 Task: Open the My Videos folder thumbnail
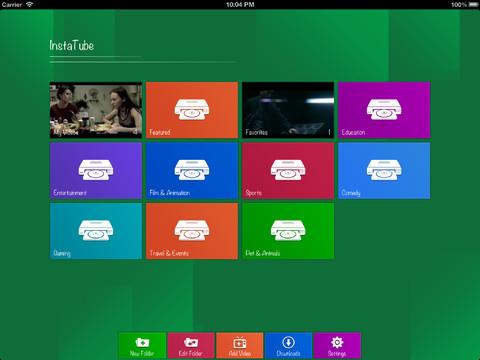click(x=96, y=110)
